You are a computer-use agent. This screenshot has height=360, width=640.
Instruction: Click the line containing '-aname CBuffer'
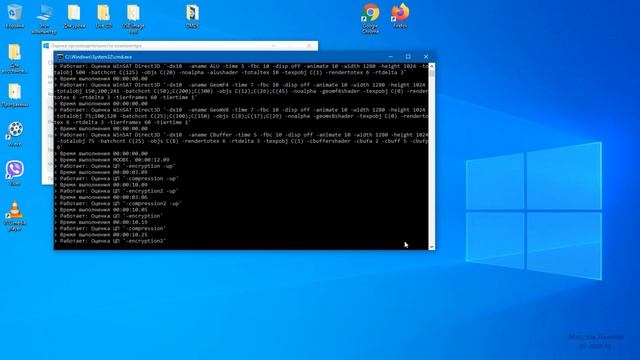[x=241, y=135]
